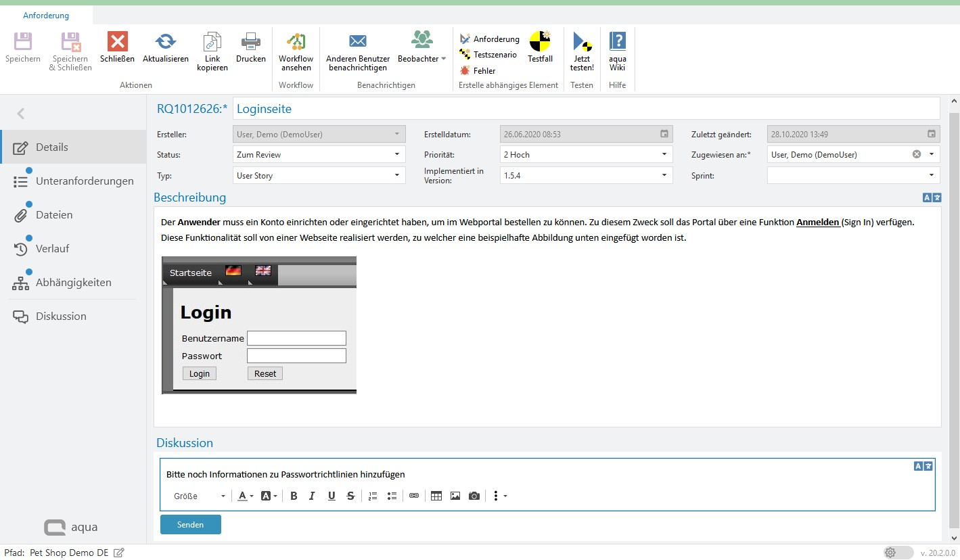Click the Workflow ansehen icon
The image size is (960, 560).
pyautogui.click(x=296, y=42)
